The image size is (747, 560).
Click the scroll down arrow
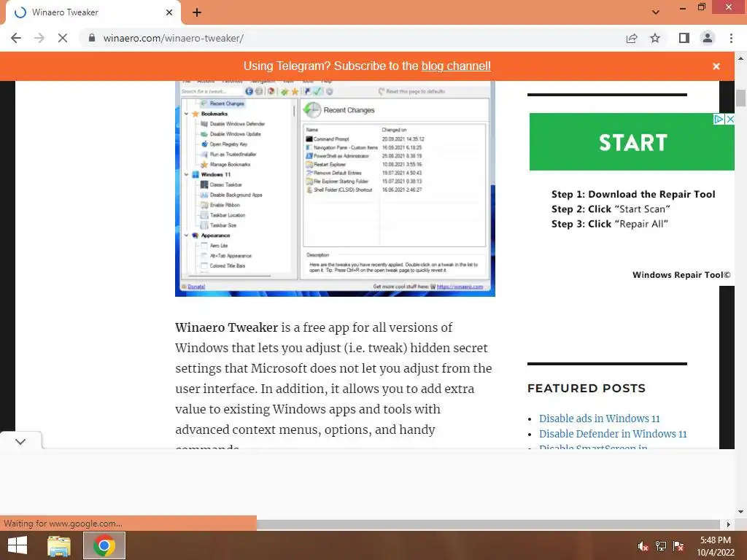pyautogui.click(x=740, y=512)
